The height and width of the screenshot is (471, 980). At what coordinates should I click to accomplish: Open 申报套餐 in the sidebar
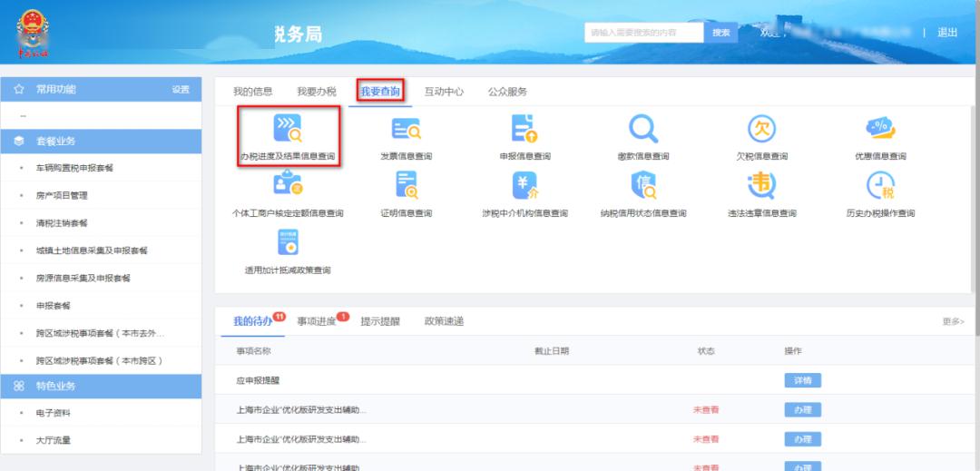[54, 306]
